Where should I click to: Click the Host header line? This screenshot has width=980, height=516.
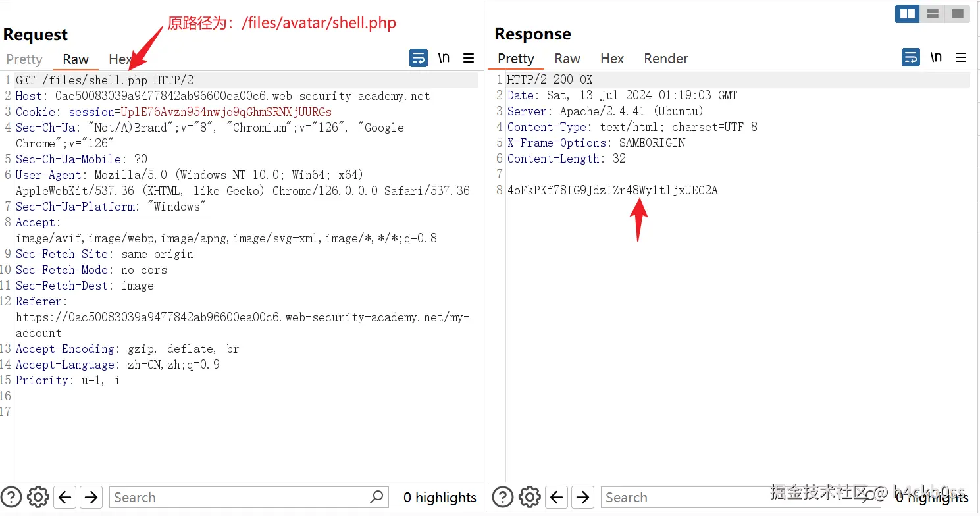click(223, 96)
